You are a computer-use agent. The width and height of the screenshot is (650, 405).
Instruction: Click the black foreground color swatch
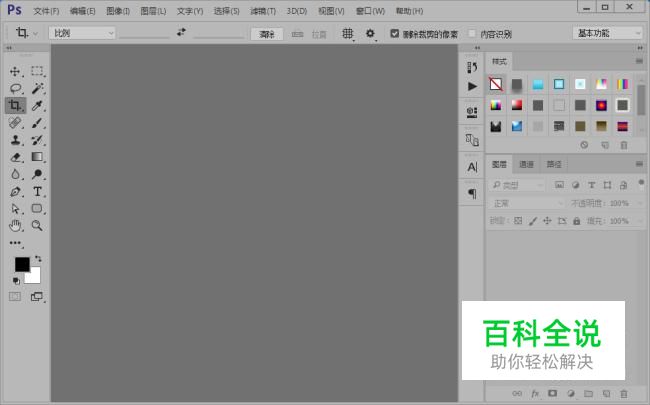point(22,264)
